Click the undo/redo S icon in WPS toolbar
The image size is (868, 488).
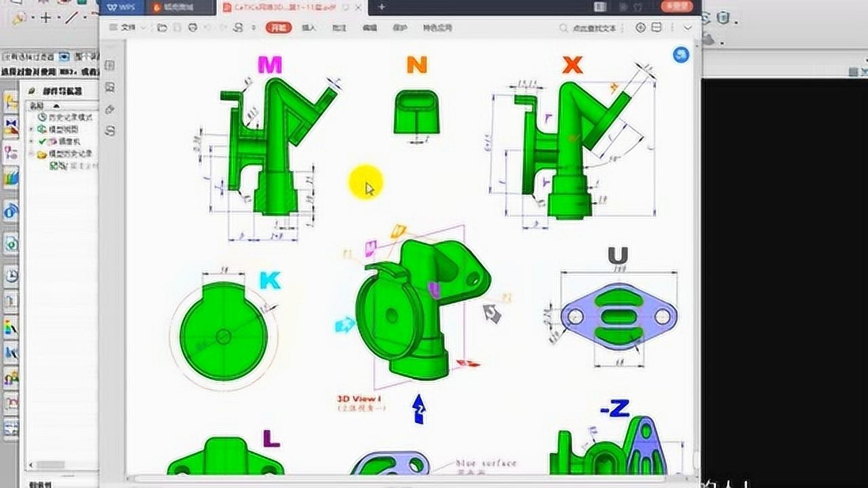[239, 28]
